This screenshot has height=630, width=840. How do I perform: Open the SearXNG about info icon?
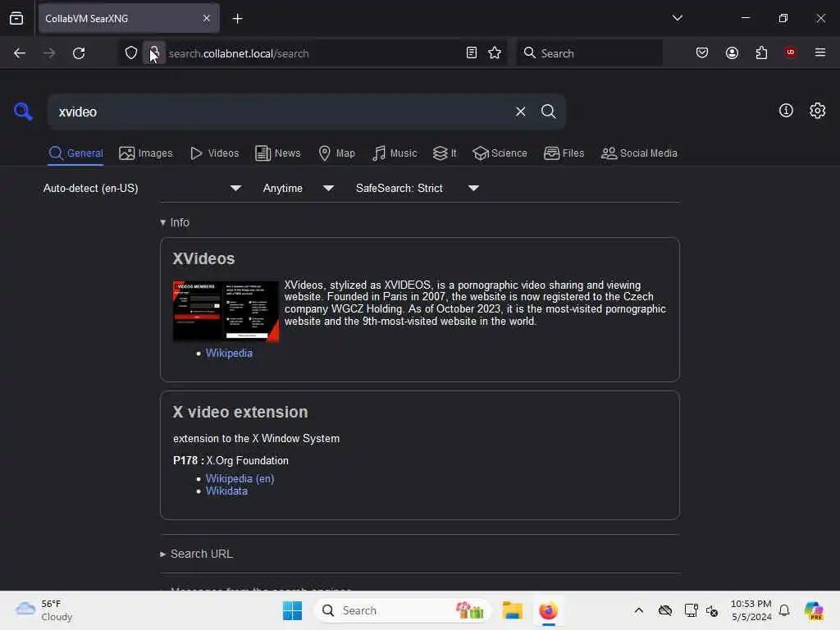pos(786,111)
